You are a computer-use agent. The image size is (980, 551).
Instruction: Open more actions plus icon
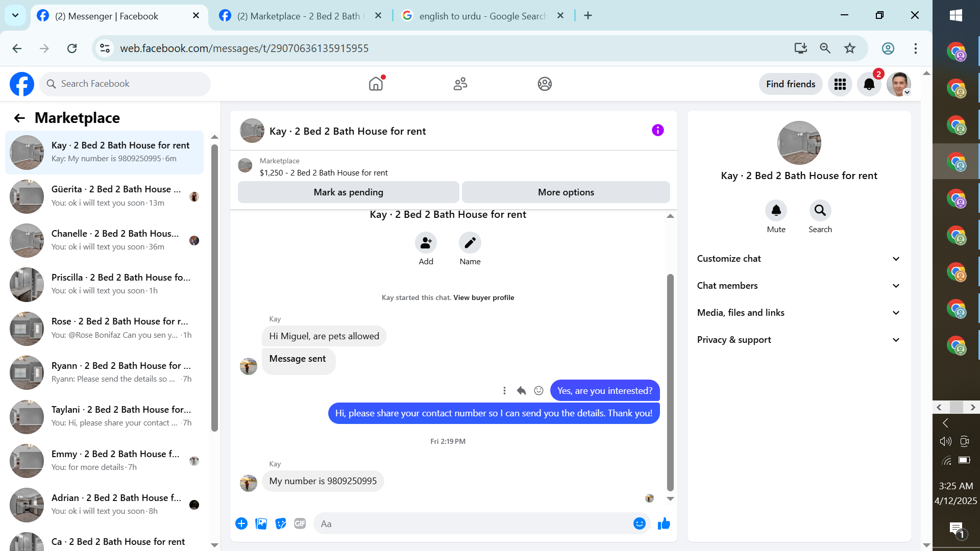coord(241,523)
